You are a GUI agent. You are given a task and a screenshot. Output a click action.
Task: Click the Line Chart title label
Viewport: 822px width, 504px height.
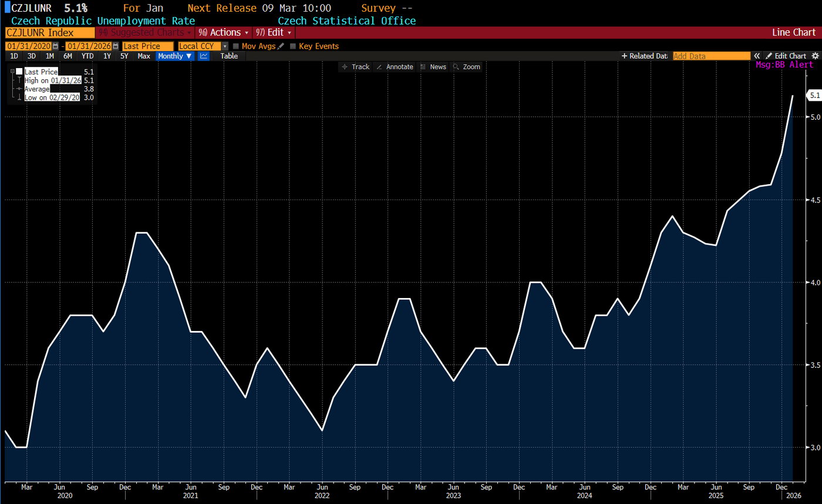(x=794, y=33)
